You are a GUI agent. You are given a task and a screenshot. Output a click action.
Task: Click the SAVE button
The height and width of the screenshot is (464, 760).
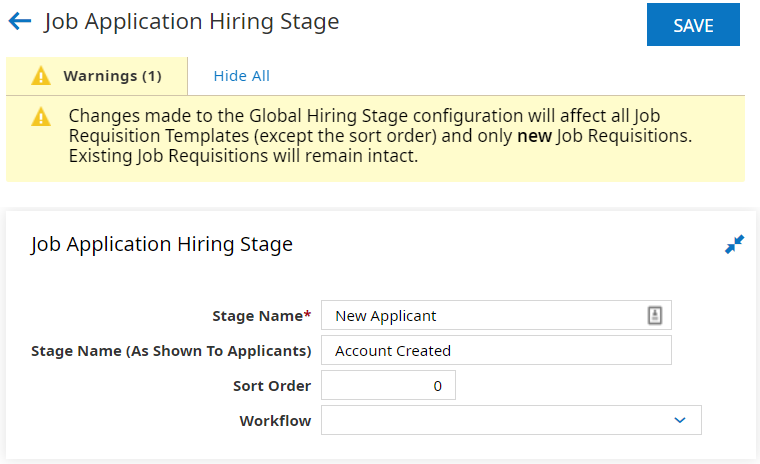pos(693,25)
